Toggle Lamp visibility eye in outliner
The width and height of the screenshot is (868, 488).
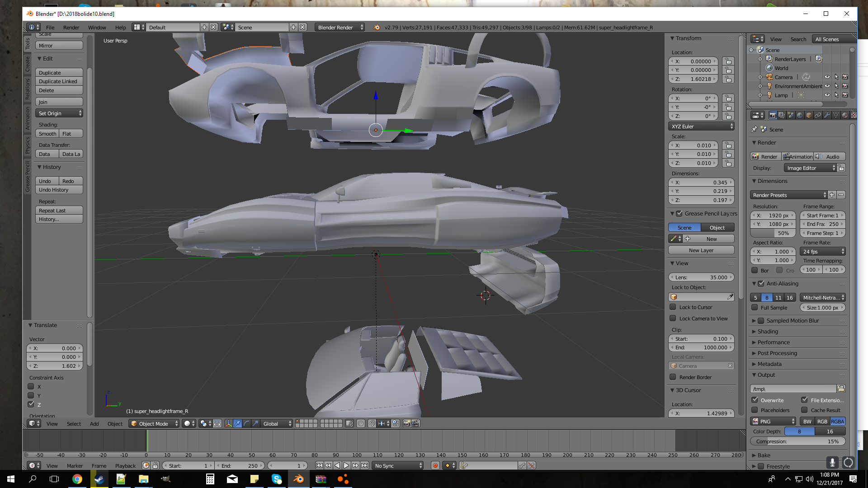(x=827, y=95)
